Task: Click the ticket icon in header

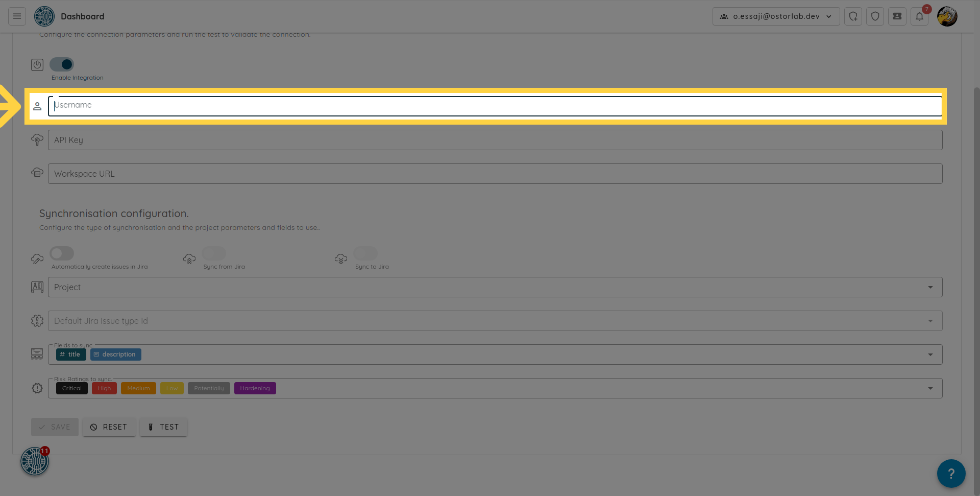Action: (x=897, y=16)
